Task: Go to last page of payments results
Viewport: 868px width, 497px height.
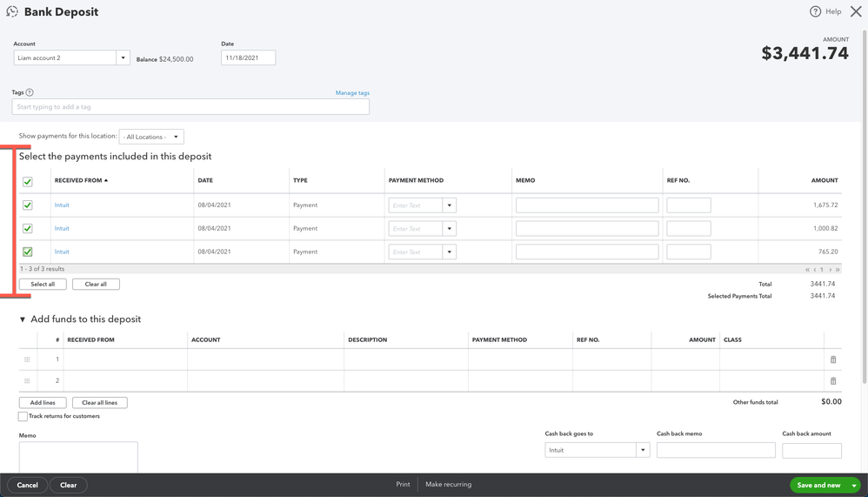Action: click(x=838, y=269)
